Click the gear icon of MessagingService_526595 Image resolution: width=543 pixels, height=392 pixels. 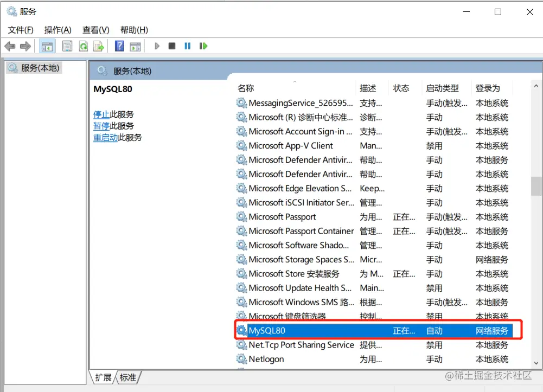tap(241, 103)
